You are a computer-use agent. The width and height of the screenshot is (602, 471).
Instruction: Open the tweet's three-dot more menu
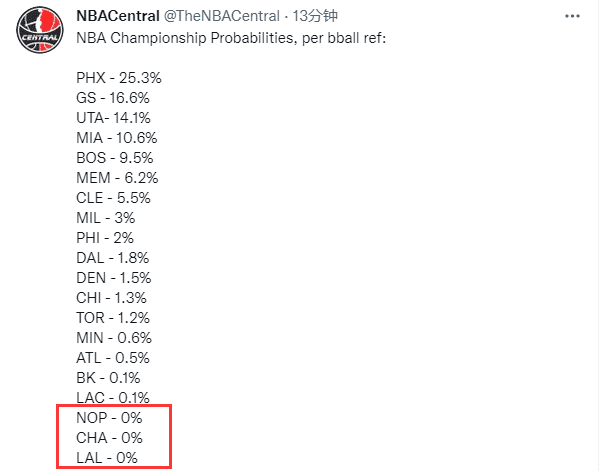(x=571, y=17)
